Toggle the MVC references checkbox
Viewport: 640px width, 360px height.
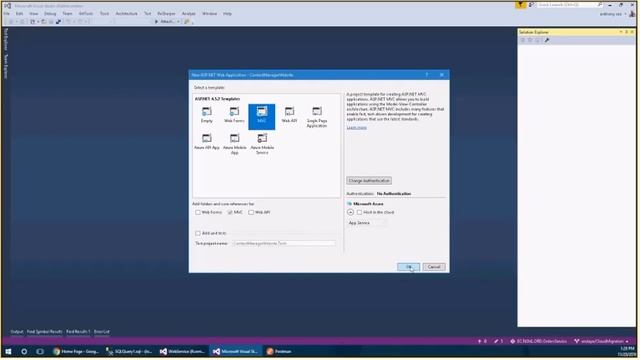coord(230,212)
